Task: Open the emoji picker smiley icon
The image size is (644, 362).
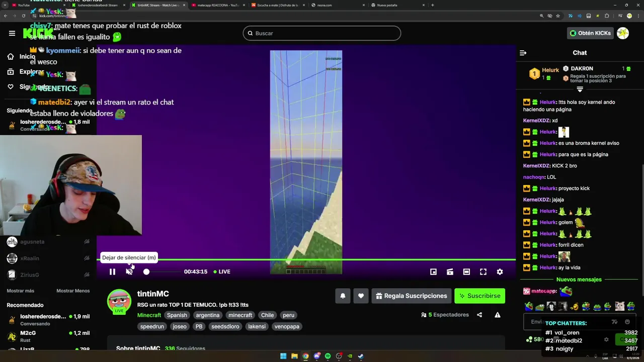Action: tap(627, 322)
